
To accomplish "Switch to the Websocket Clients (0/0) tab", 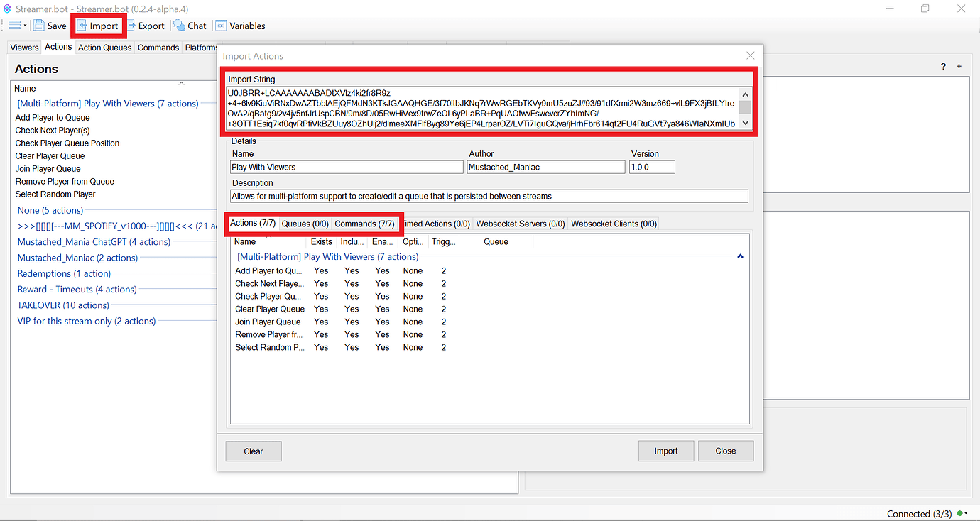I will point(614,224).
